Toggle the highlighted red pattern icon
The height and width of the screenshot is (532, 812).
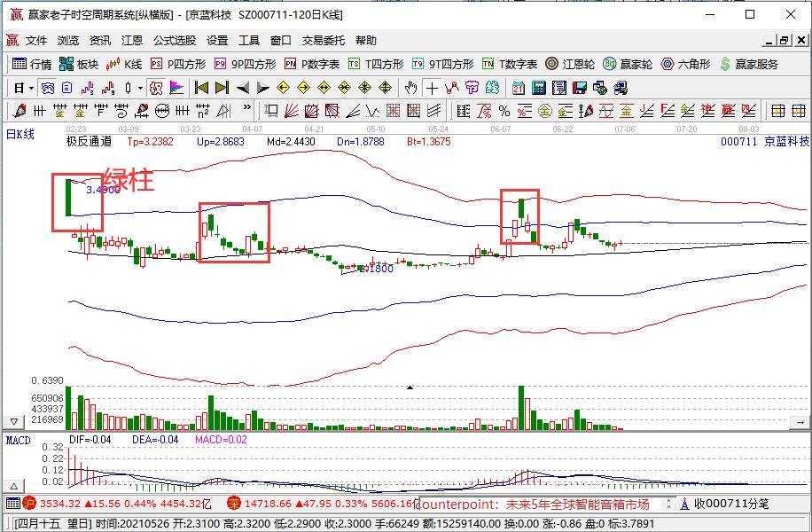coord(155,88)
